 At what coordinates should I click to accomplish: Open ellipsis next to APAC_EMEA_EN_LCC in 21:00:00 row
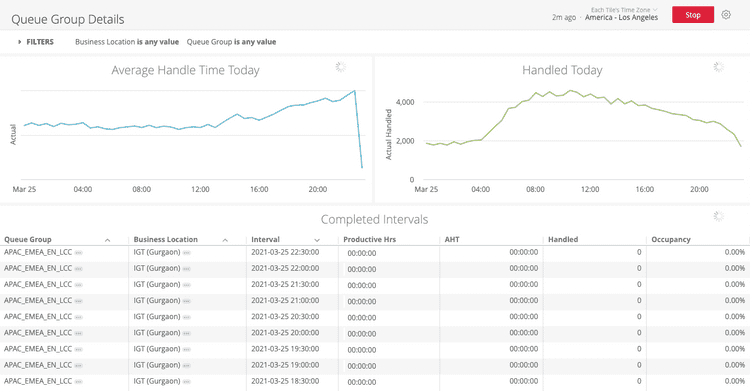point(78,301)
